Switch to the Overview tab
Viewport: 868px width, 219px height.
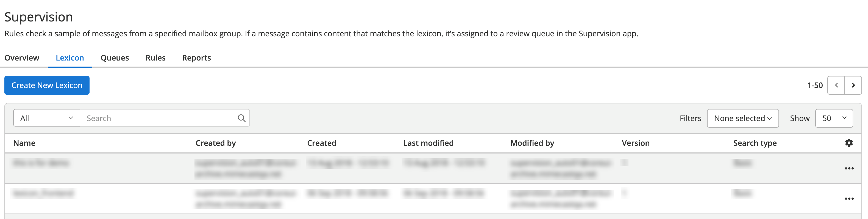tap(22, 58)
